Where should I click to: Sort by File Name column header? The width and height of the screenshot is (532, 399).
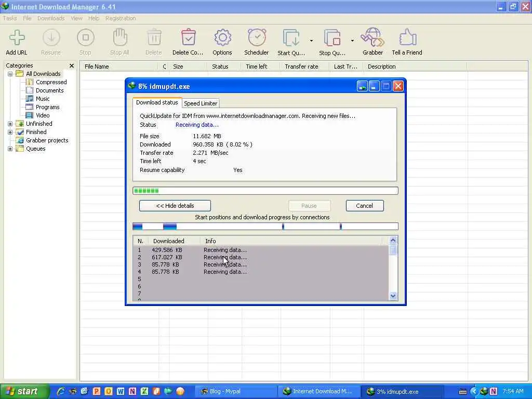click(x=119, y=66)
